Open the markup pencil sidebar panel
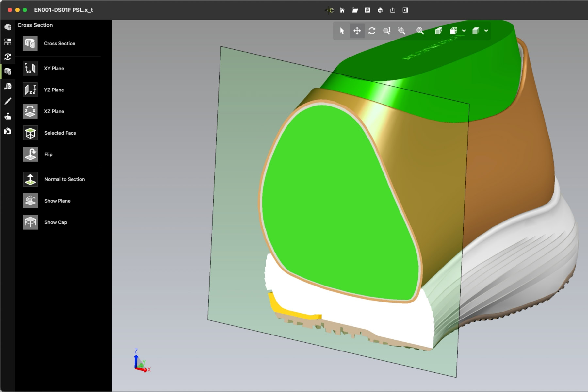 8,101
